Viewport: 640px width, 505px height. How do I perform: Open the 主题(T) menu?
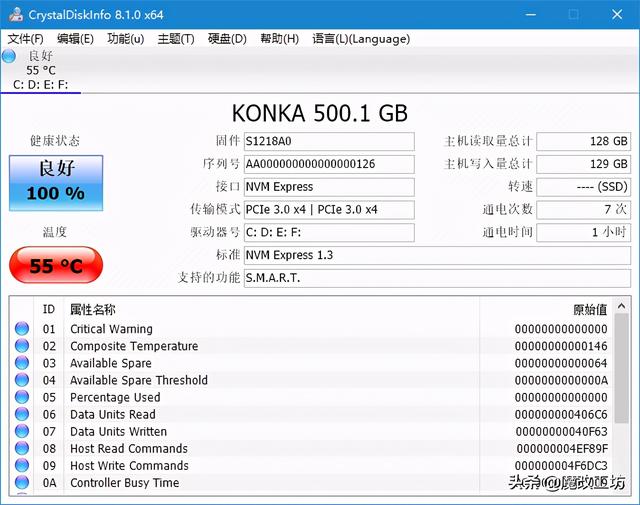point(176,39)
